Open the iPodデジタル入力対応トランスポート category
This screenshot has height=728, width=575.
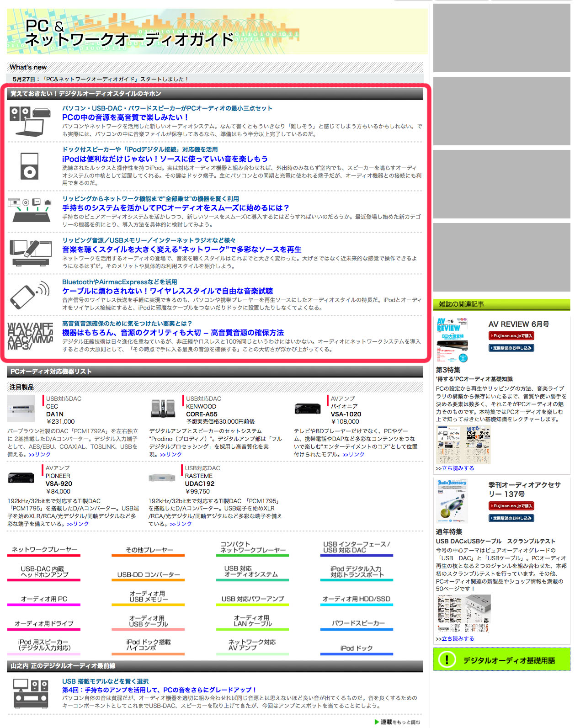(x=357, y=573)
